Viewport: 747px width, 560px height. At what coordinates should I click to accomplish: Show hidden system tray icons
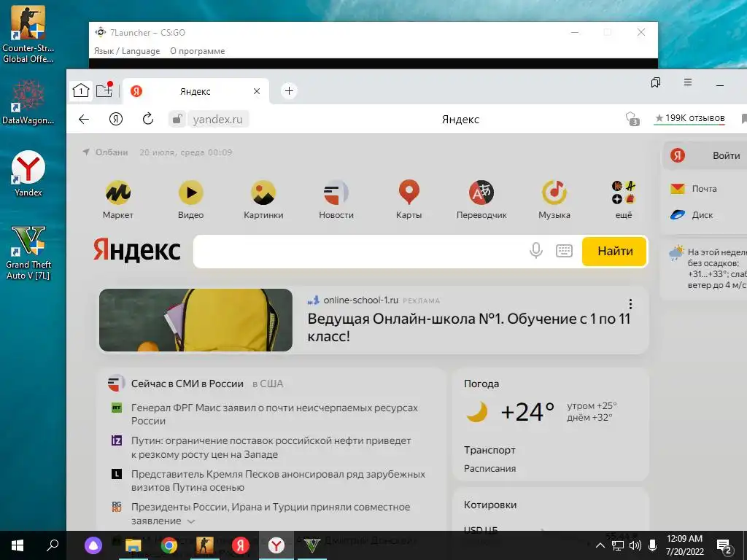tap(600, 545)
